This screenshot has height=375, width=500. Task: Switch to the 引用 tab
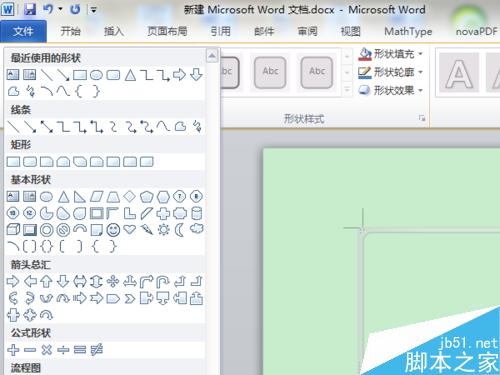tap(221, 31)
